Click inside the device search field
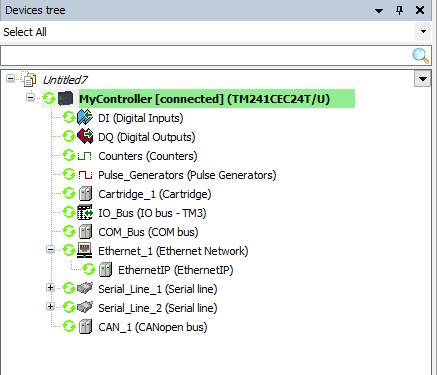This screenshot has height=375, width=437. (206, 56)
